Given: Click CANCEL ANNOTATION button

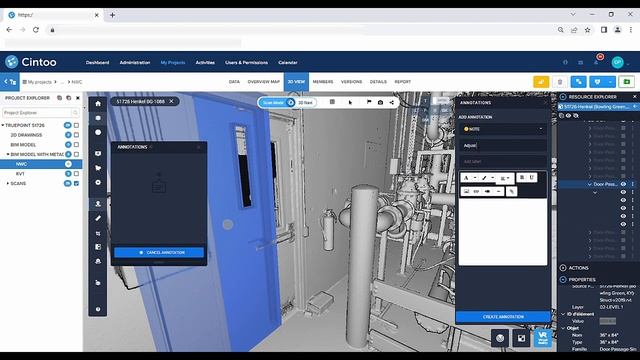Looking at the screenshot, I should [x=159, y=253].
